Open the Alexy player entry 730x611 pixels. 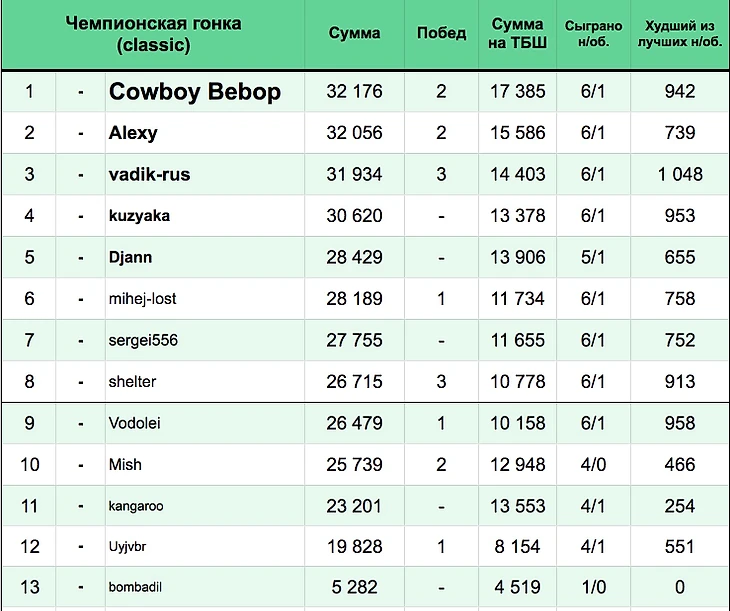133,133
